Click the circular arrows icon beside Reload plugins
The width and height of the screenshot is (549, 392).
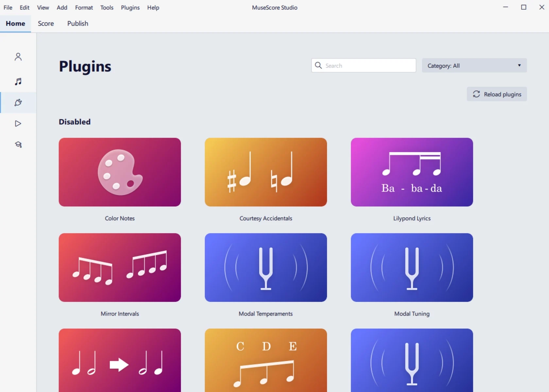476,94
